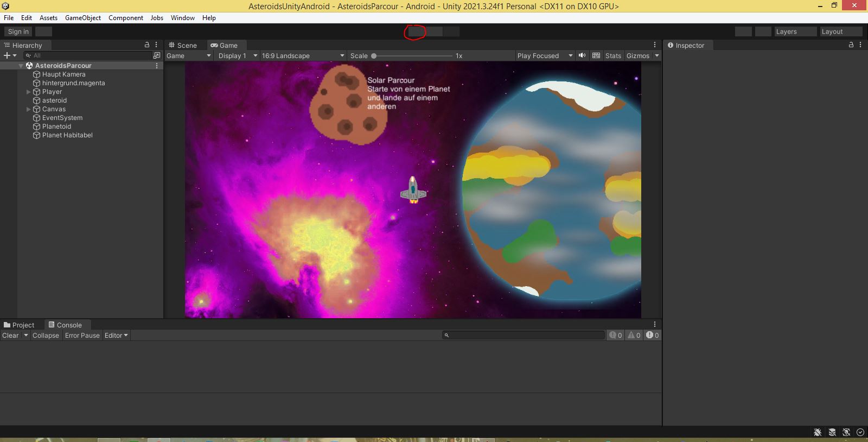
Task: Toggle Error Pause in the Console
Action: [x=82, y=336]
